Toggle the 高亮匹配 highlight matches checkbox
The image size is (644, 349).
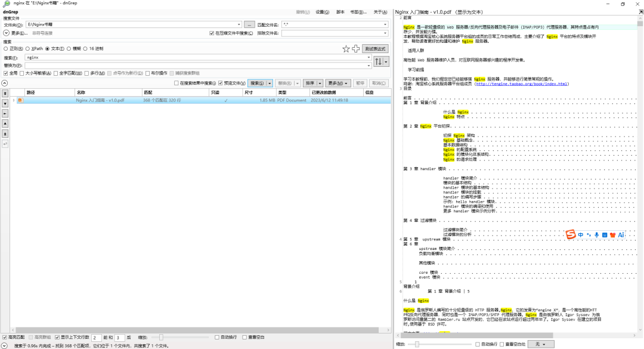[x=5, y=337]
